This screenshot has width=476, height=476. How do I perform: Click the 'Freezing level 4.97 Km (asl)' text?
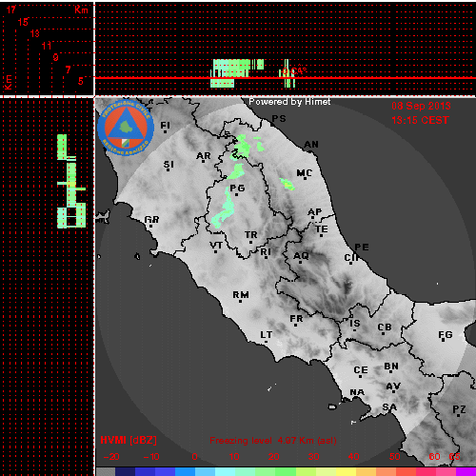(273, 441)
